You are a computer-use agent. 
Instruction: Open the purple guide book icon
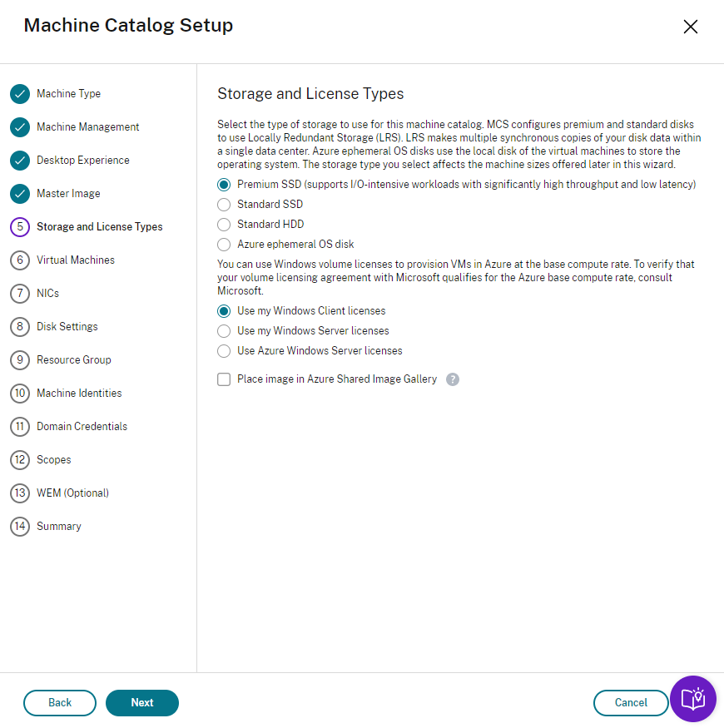click(x=693, y=699)
